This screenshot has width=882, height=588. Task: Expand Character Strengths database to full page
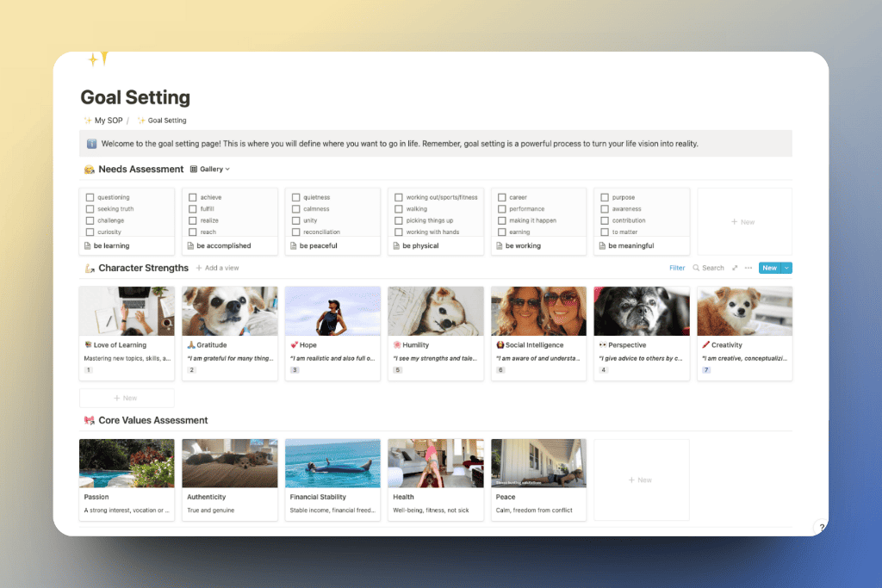pos(735,268)
